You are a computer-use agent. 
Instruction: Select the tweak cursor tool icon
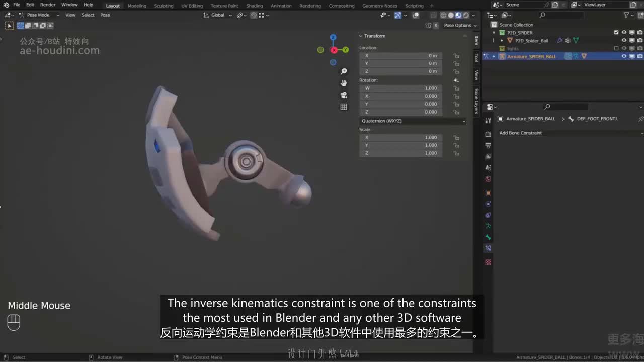pos(10,25)
